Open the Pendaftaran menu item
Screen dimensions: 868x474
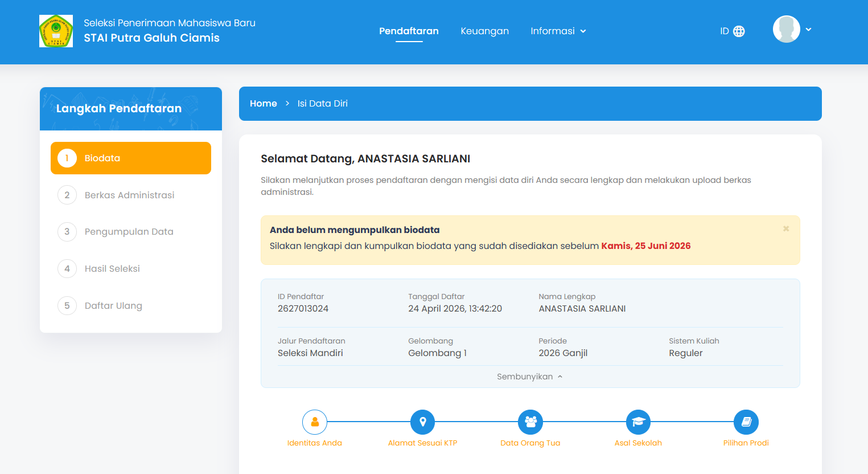(409, 31)
